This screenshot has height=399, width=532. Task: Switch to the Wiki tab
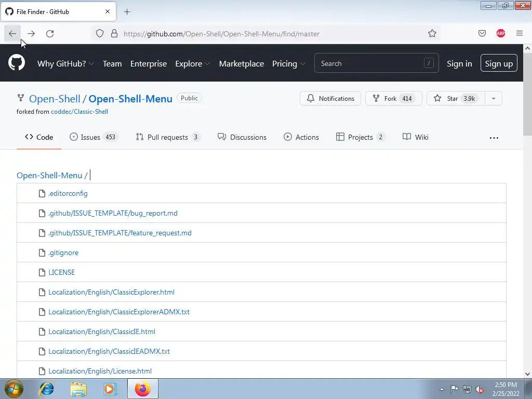(415, 137)
